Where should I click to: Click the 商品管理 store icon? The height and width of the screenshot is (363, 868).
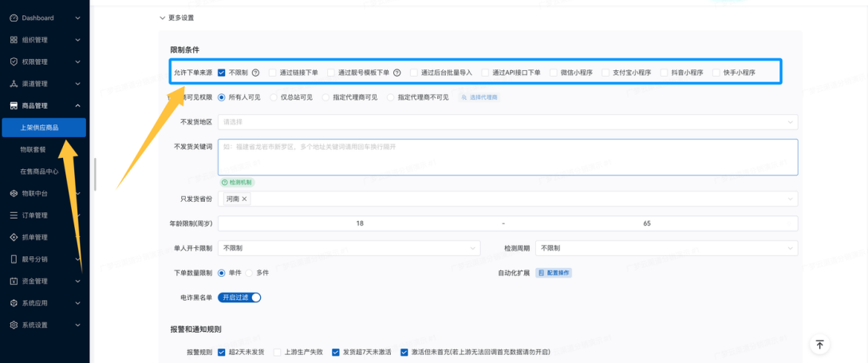[x=14, y=105]
